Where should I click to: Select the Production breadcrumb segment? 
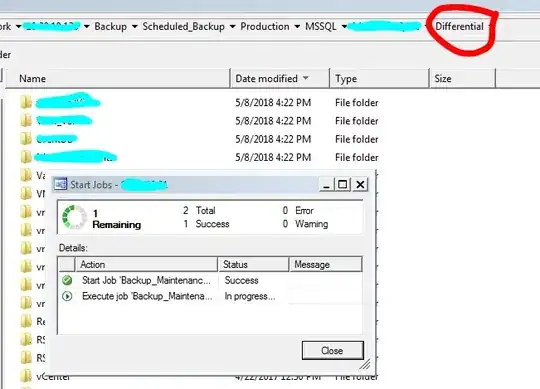pos(264,27)
